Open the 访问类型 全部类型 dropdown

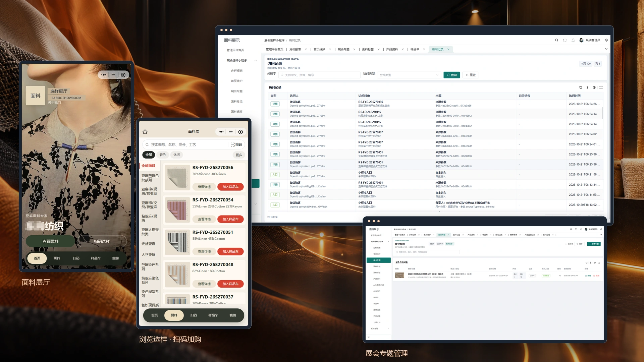pos(409,75)
